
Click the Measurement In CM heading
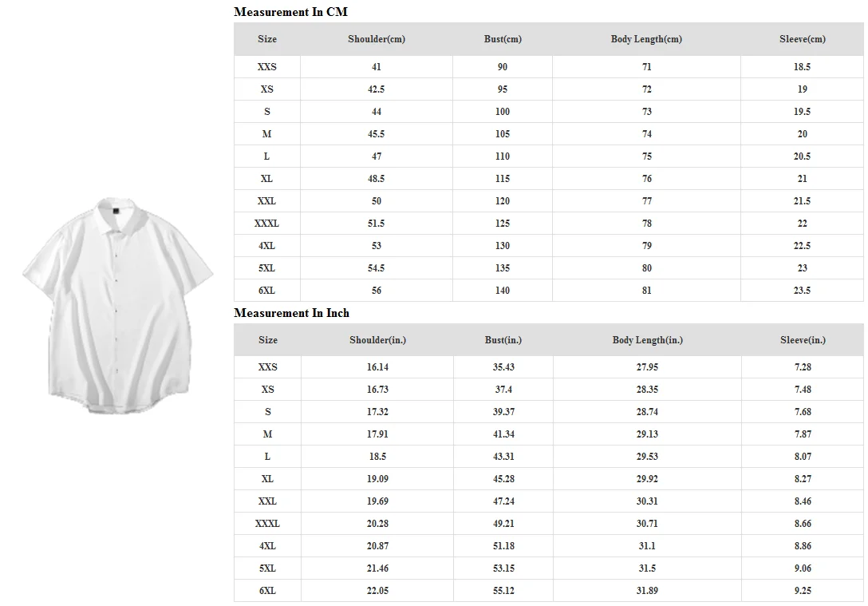(290, 12)
